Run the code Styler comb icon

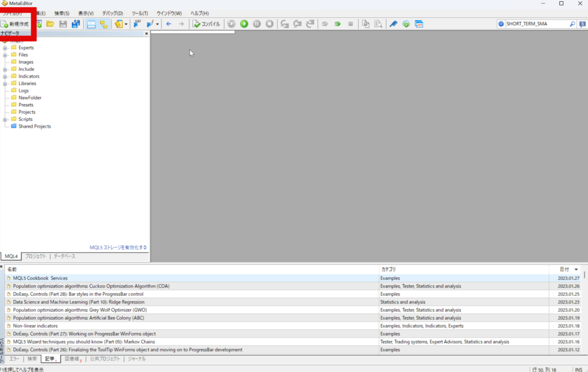(393, 24)
